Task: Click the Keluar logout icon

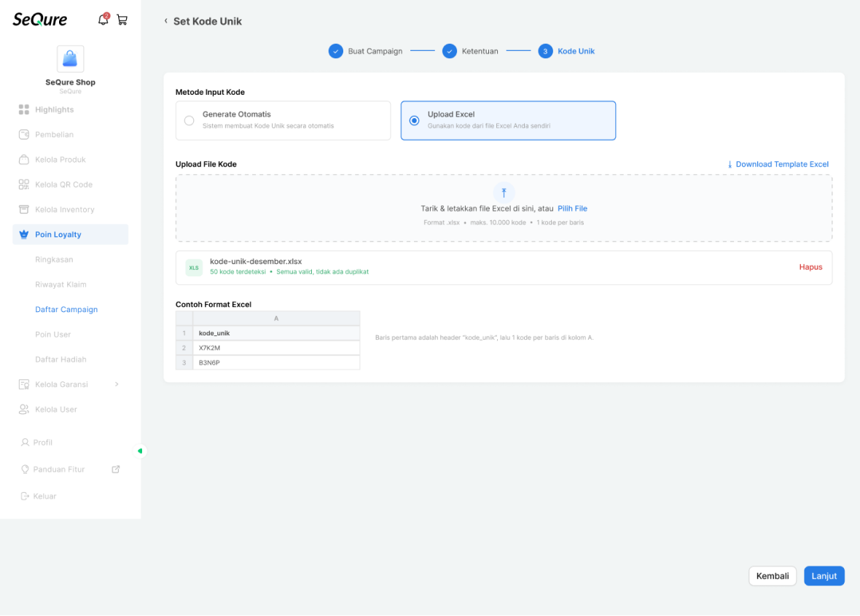Action: [25, 496]
